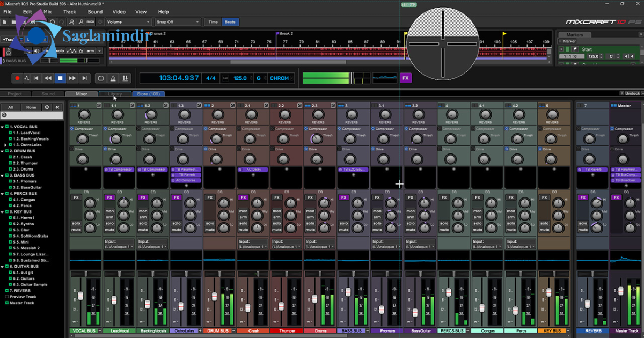Toggle the loop mode icon
Viewport: 644px width, 338px height.
(x=100, y=78)
